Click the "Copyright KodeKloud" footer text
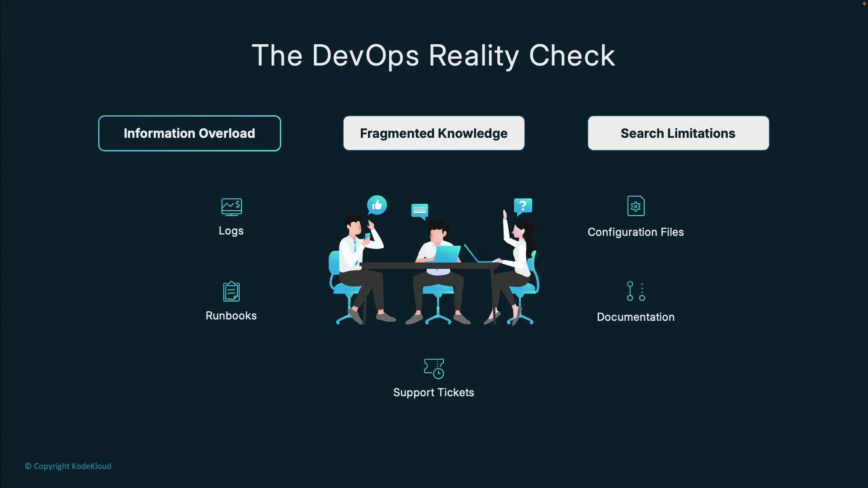Image resolution: width=868 pixels, height=488 pixels. click(x=68, y=466)
